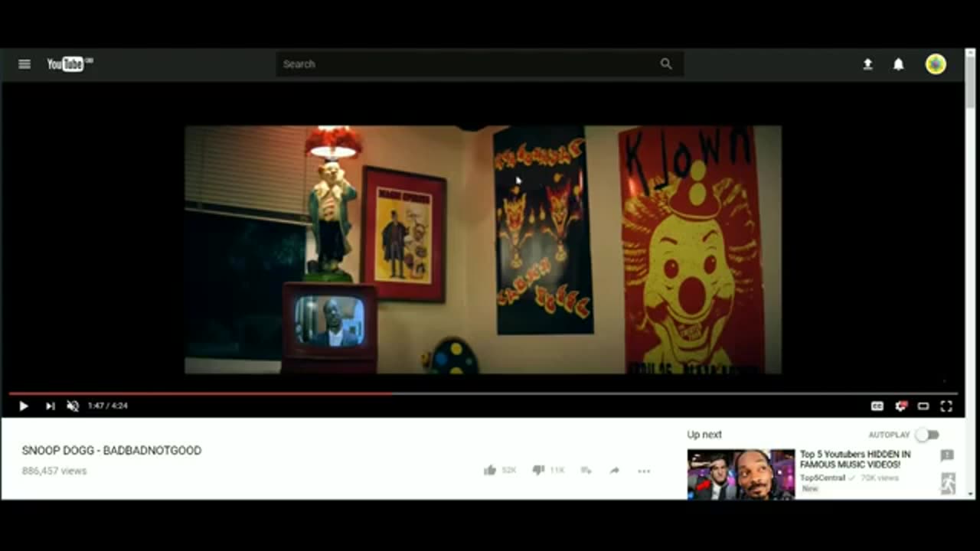This screenshot has height=551, width=980.
Task: Open the Up next video thumbnail
Action: click(741, 474)
